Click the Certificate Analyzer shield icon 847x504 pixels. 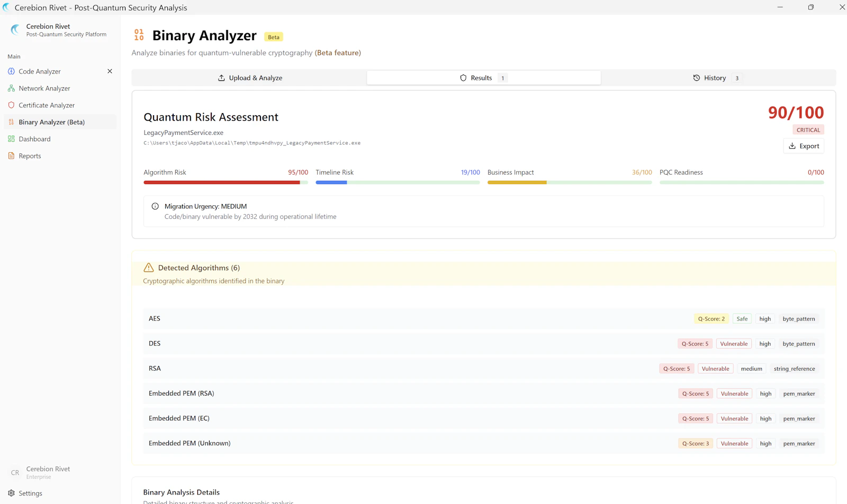point(11,105)
